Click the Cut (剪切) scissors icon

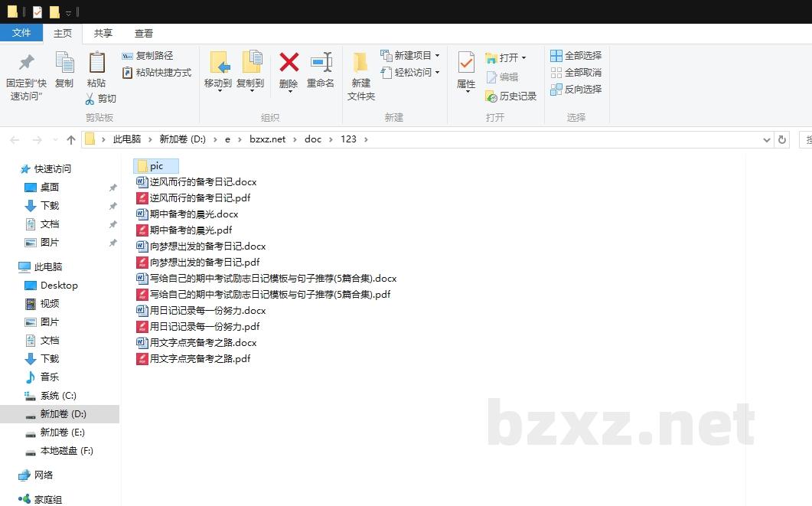[x=90, y=99]
